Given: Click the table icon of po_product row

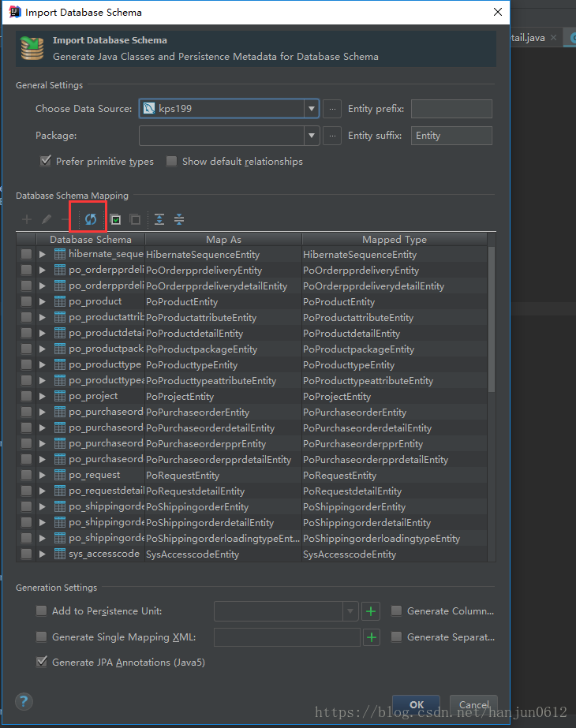Looking at the screenshot, I should [60, 301].
